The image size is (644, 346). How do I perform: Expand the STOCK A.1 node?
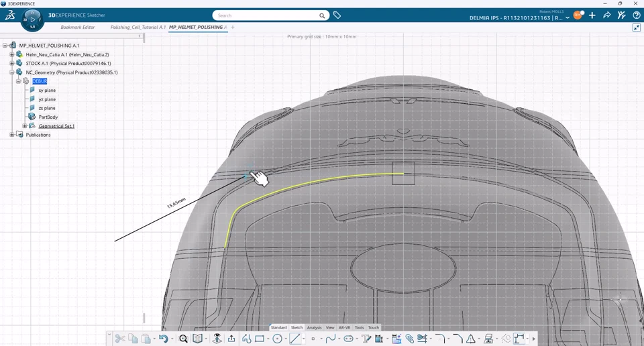click(12, 63)
